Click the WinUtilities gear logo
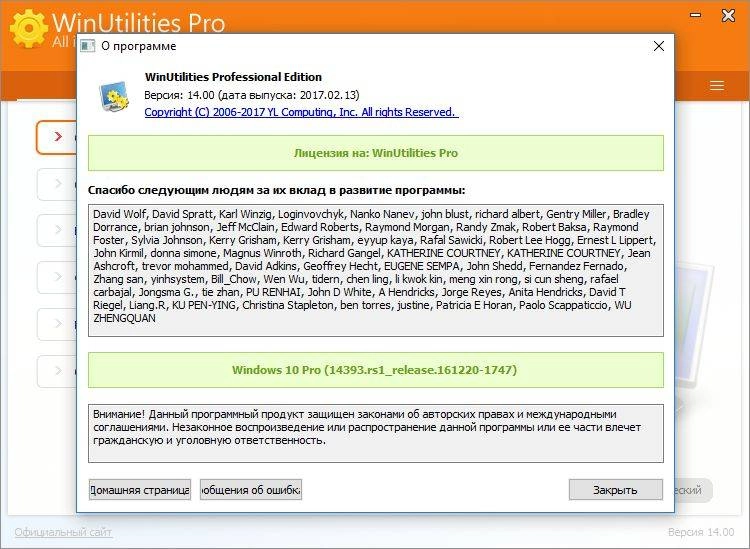The image size is (750, 549). click(x=29, y=29)
